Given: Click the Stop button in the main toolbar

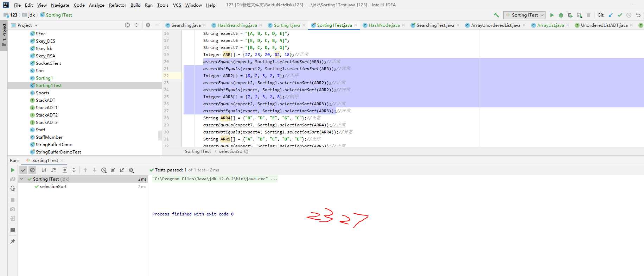Looking at the screenshot, I should coord(588,15).
